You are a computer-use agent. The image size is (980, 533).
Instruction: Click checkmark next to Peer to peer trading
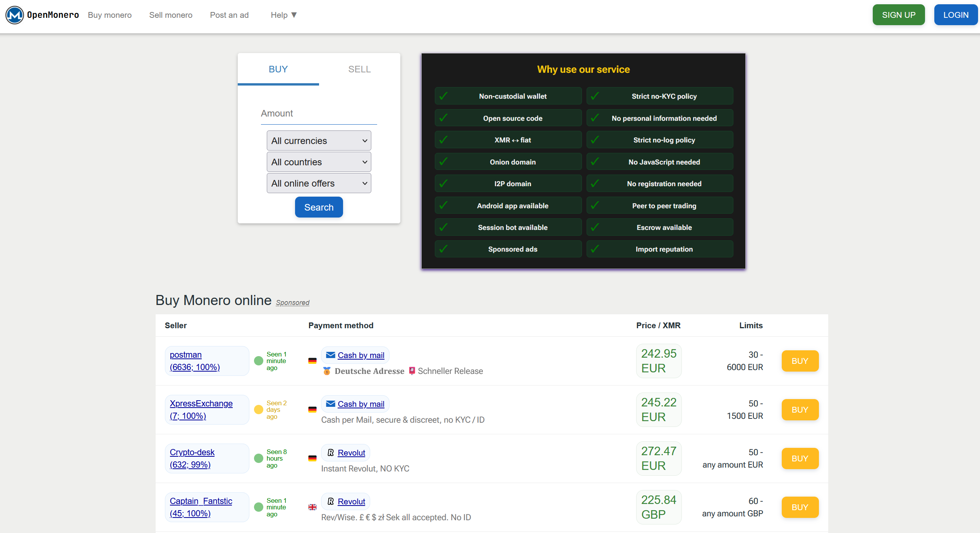click(595, 206)
